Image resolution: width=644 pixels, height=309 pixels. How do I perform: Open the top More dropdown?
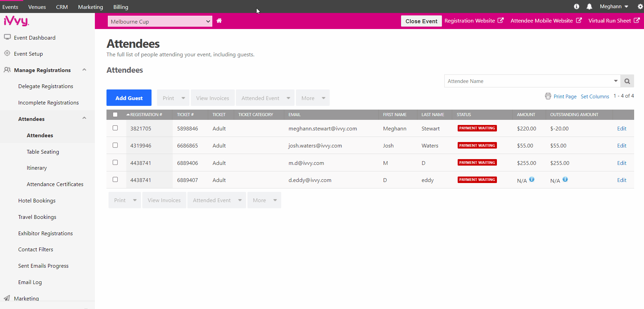313,98
